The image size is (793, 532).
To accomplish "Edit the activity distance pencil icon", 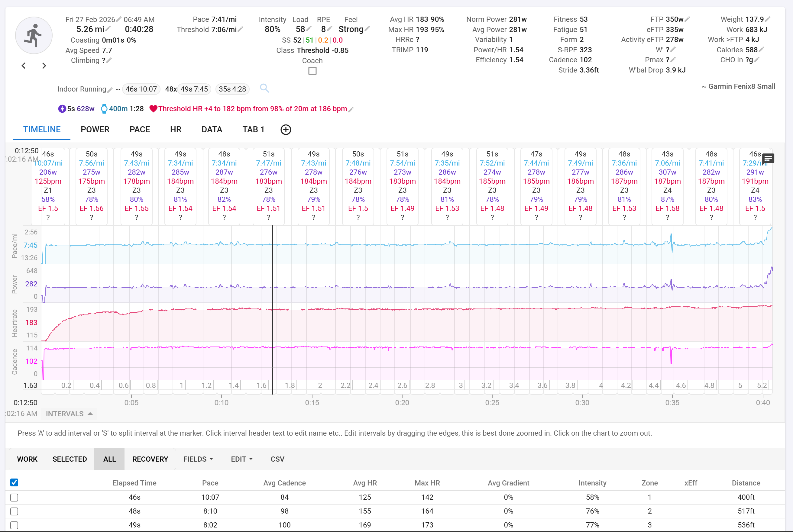I will [108, 29].
